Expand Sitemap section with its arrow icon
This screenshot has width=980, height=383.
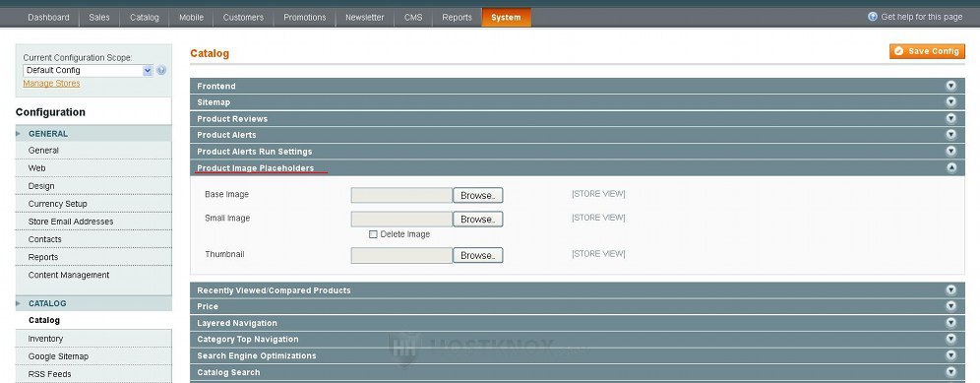click(x=951, y=102)
